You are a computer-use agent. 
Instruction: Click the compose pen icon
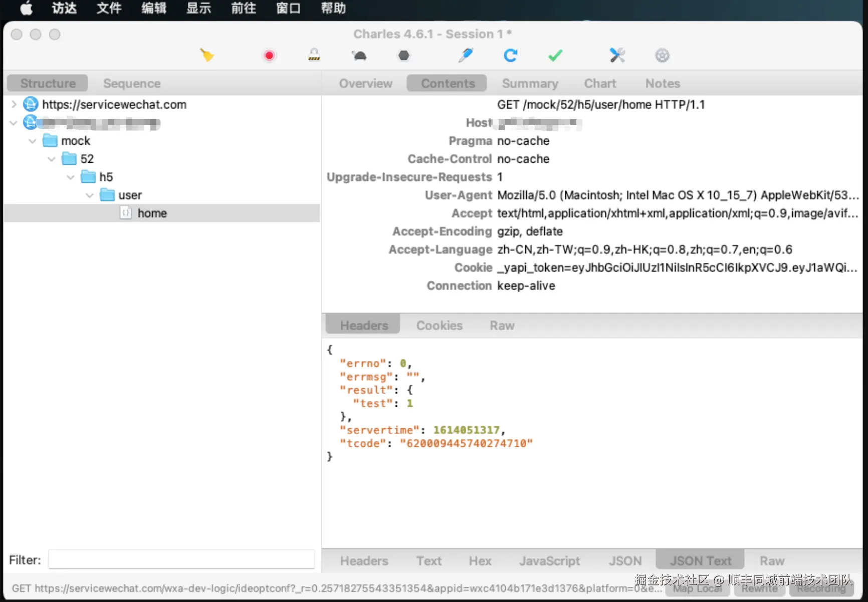coord(466,55)
